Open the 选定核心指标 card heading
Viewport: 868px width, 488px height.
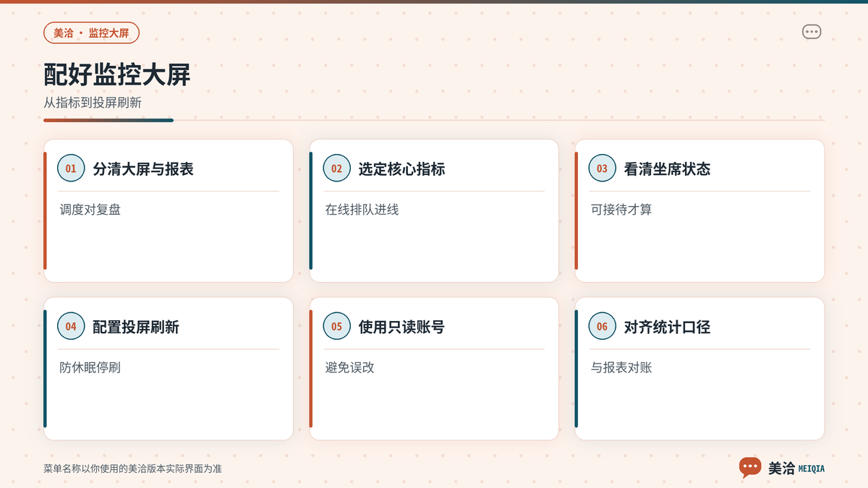[401, 169]
